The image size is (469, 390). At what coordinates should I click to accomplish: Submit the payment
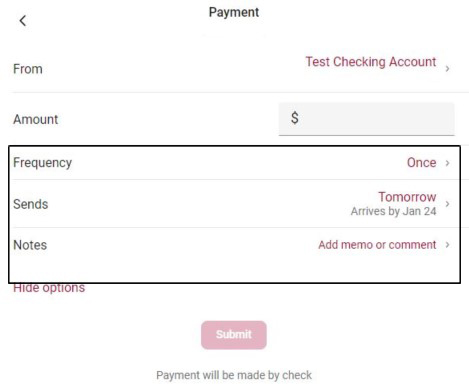click(234, 335)
